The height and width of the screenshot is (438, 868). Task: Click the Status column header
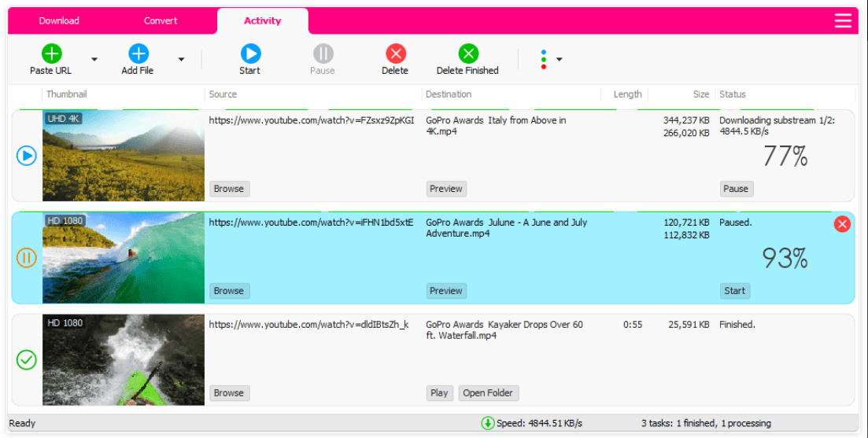[733, 94]
